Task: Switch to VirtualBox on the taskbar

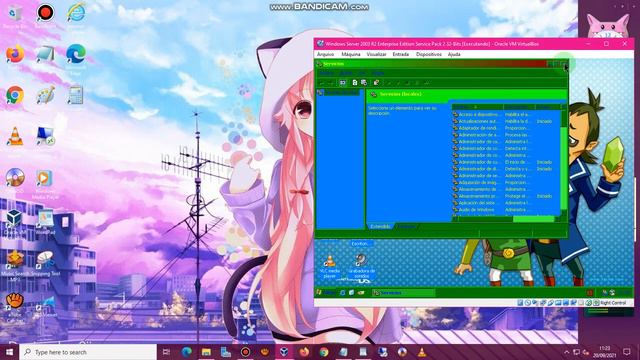Action: pos(284,351)
